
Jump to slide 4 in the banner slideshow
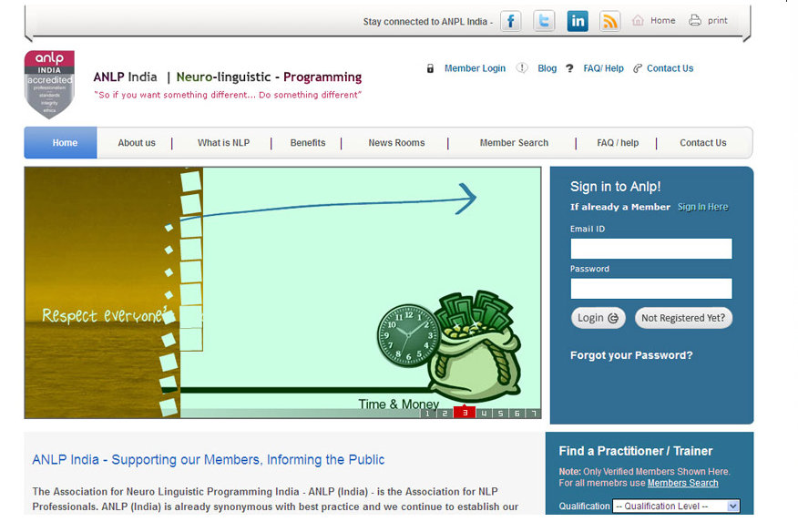coord(484,413)
